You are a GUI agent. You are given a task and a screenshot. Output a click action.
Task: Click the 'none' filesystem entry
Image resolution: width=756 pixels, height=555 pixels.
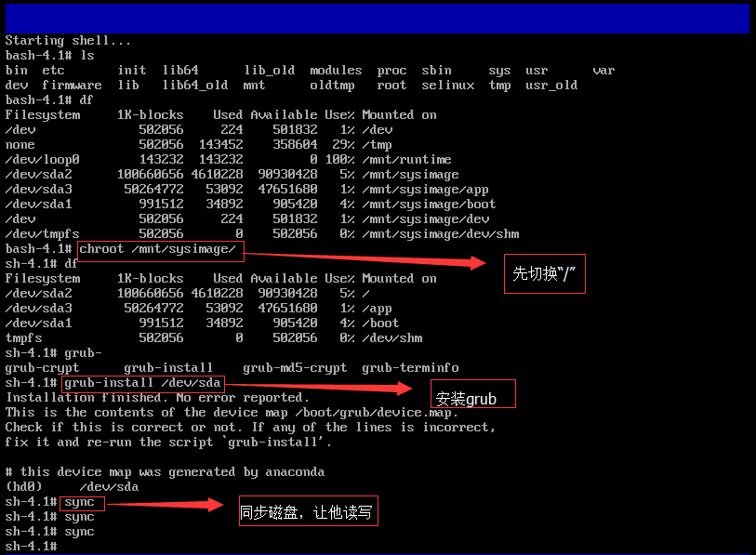pos(20,145)
